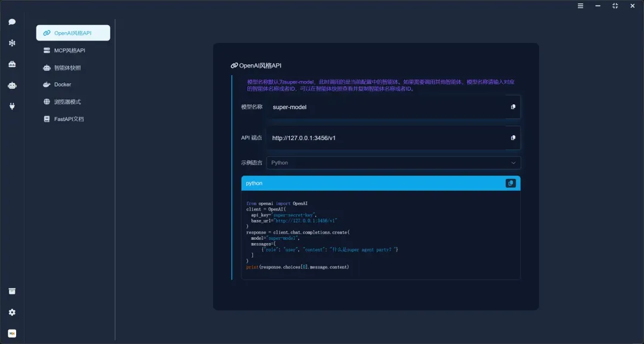Click the snowflake-shaped model icon in sidebar
644x344 pixels.
(12, 43)
